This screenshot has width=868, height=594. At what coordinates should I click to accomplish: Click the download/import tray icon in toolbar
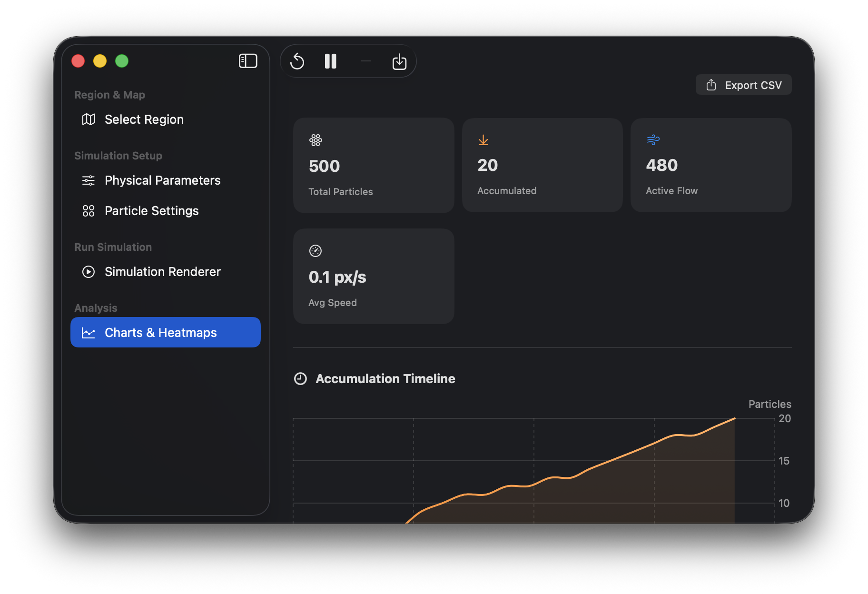tap(399, 61)
